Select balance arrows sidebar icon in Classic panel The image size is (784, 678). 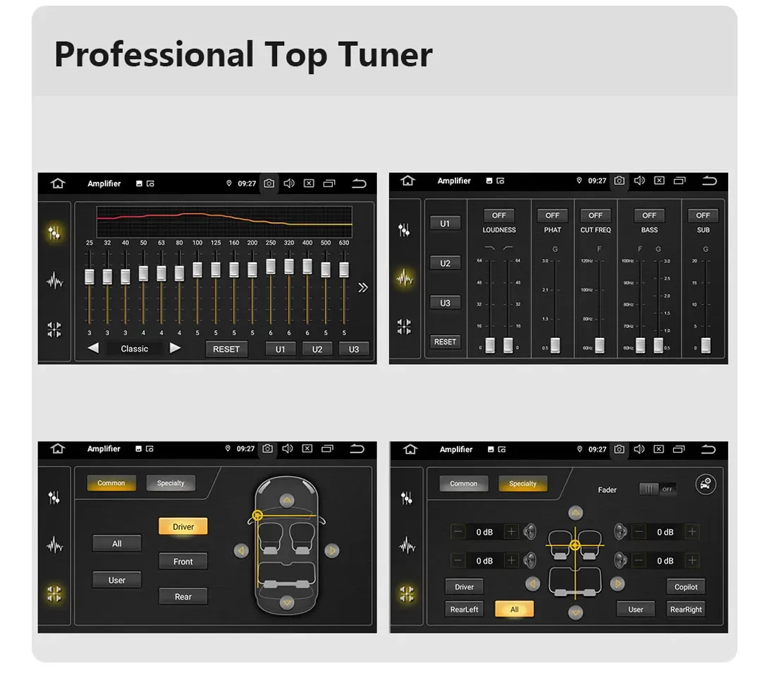click(x=54, y=329)
